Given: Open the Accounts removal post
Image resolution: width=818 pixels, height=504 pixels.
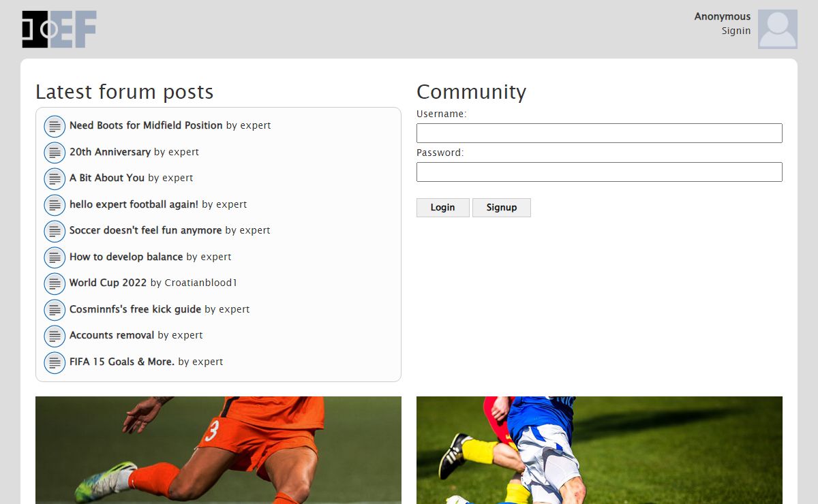Looking at the screenshot, I should click(112, 335).
